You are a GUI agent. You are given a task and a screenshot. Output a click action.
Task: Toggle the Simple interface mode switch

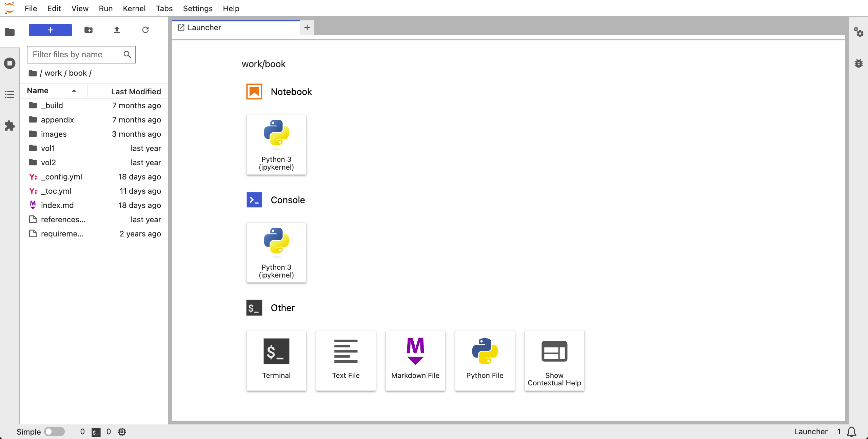click(54, 432)
